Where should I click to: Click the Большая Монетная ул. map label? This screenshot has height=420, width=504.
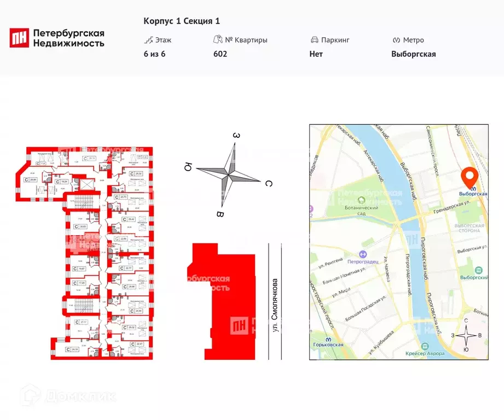(344, 276)
